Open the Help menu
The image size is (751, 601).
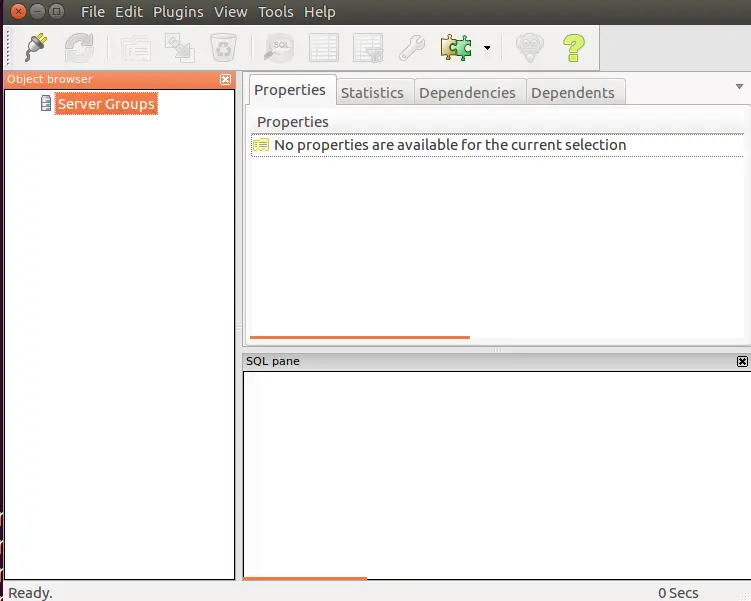319,11
